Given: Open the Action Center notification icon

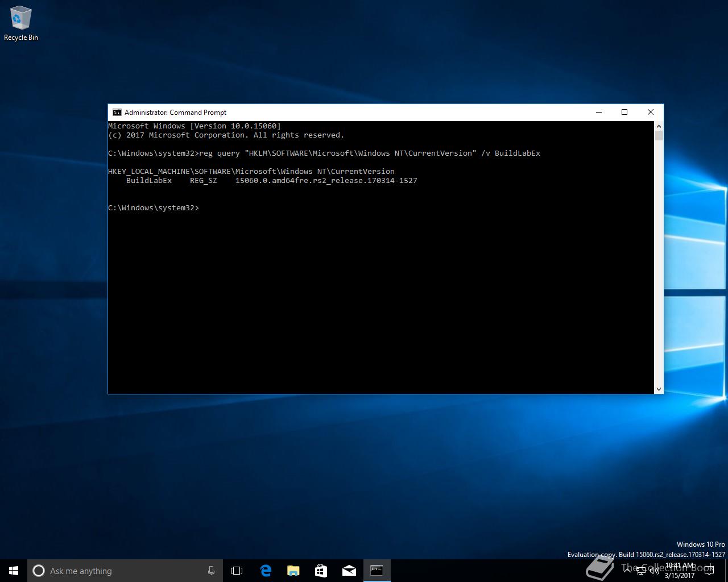Looking at the screenshot, I should (x=709, y=571).
